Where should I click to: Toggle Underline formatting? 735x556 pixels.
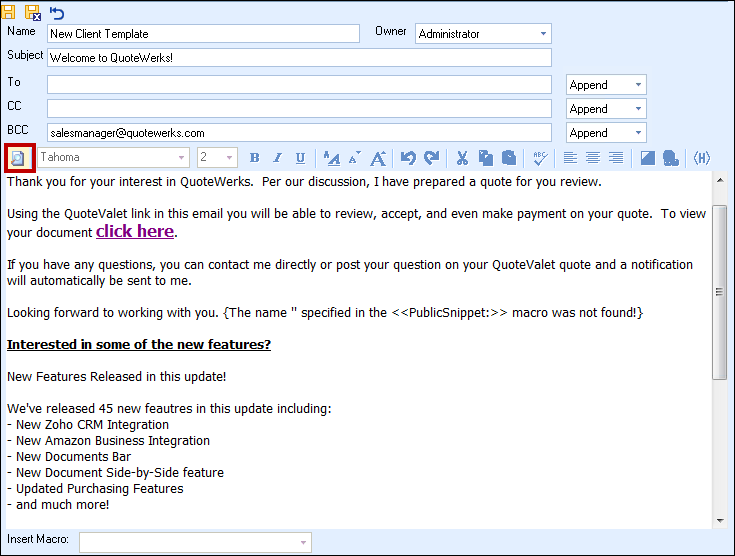(300, 158)
